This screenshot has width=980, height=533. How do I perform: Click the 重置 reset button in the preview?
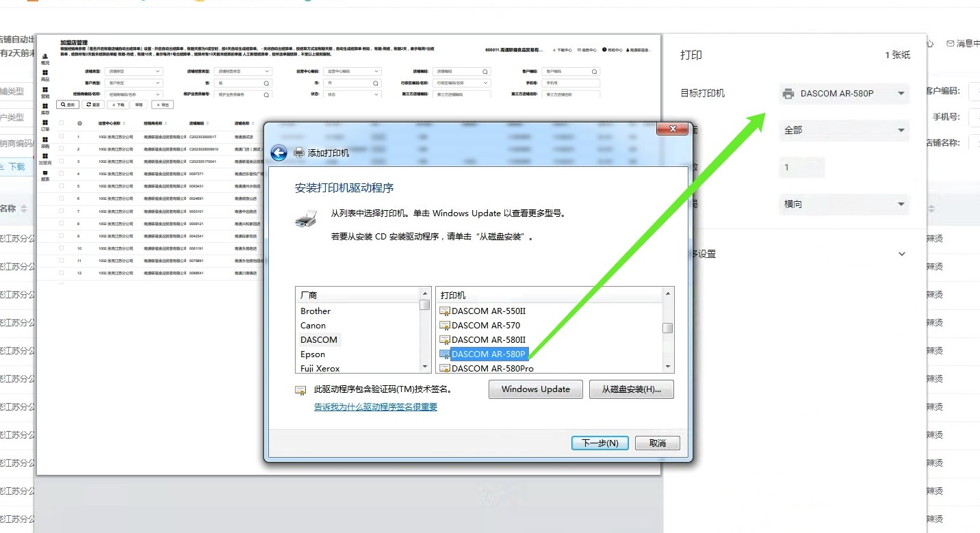pos(93,105)
